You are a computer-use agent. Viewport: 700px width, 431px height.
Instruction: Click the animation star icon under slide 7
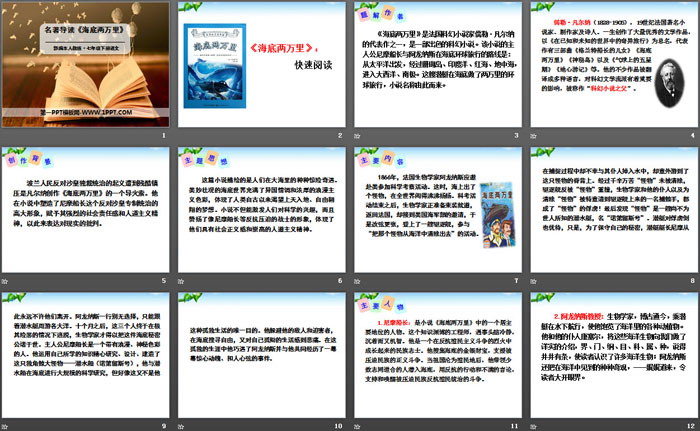point(357,281)
